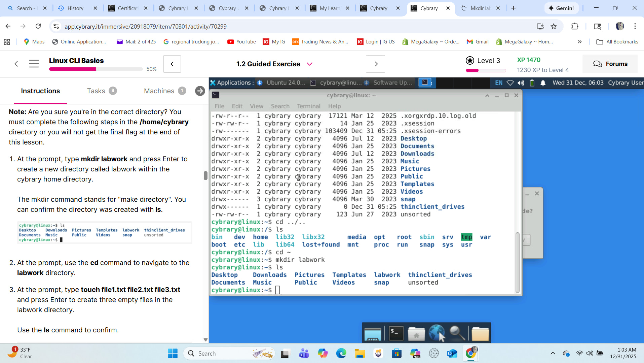Open terminal emulator in the Linux dock
Viewport: 644px width, 363px height.
coord(396,333)
